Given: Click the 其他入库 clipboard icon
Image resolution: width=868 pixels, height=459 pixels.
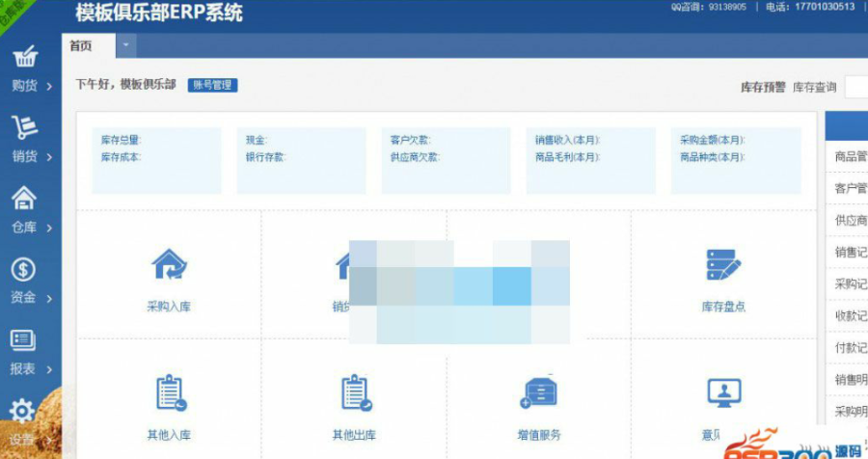Looking at the screenshot, I should 171,392.
